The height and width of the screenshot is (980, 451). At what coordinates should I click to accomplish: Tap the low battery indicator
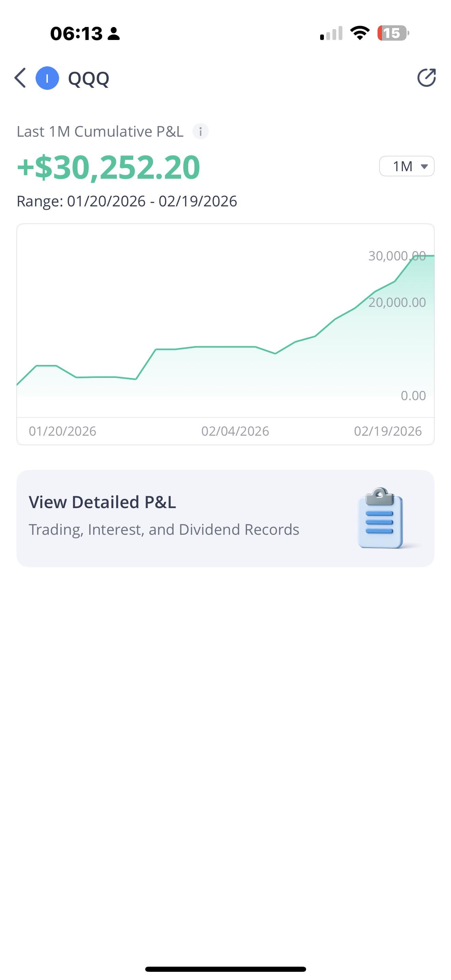(393, 33)
